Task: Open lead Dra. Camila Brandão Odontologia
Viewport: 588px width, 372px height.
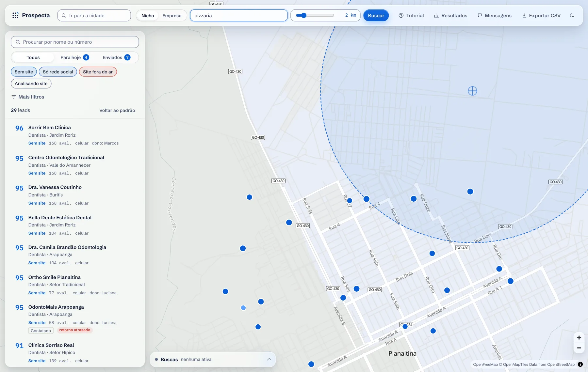Action: 75,255
